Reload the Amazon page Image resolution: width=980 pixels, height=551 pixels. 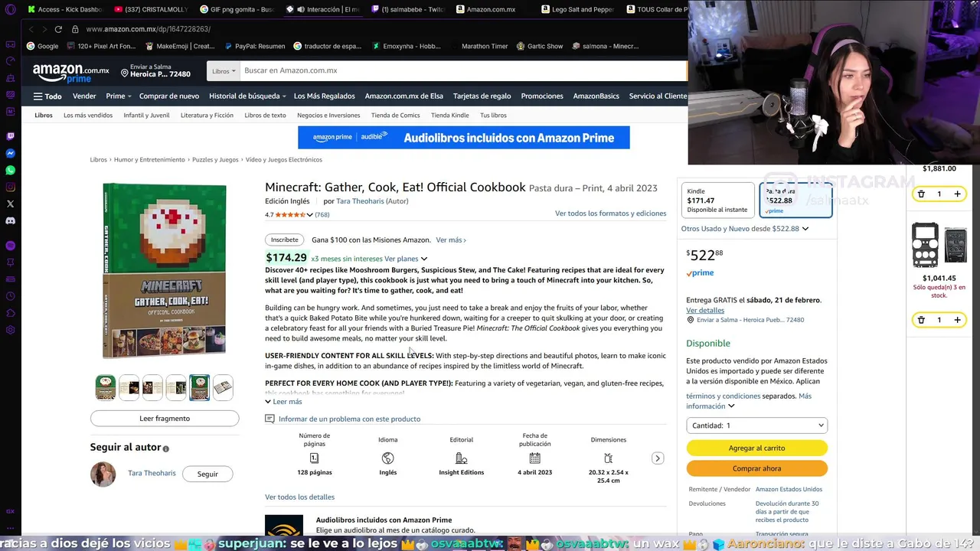[58, 29]
